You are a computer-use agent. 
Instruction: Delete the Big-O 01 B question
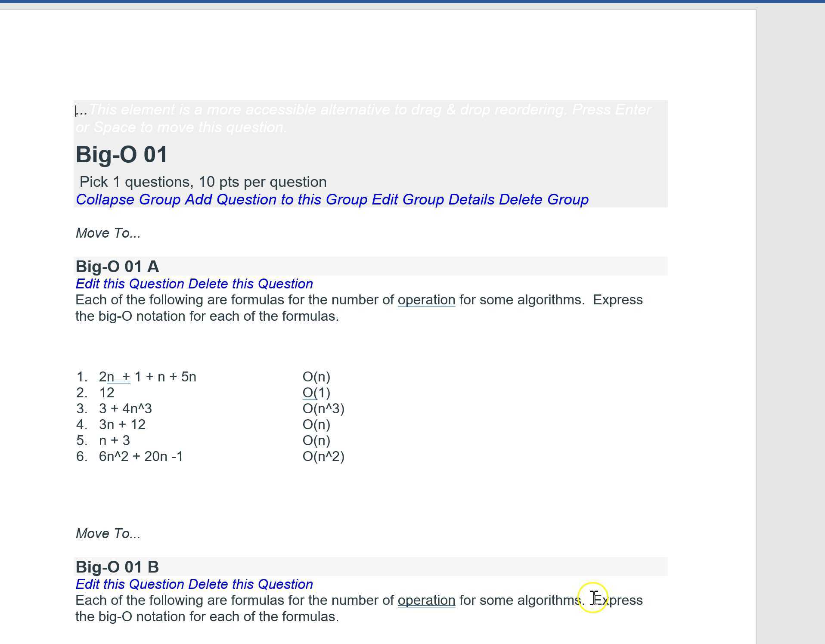tap(250, 584)
